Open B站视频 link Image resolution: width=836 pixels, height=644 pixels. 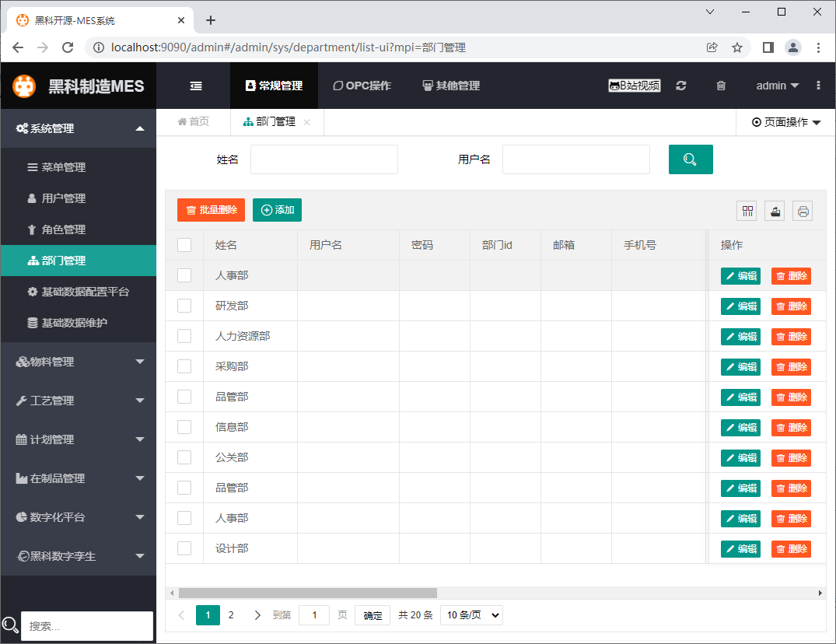coord(635,86)
